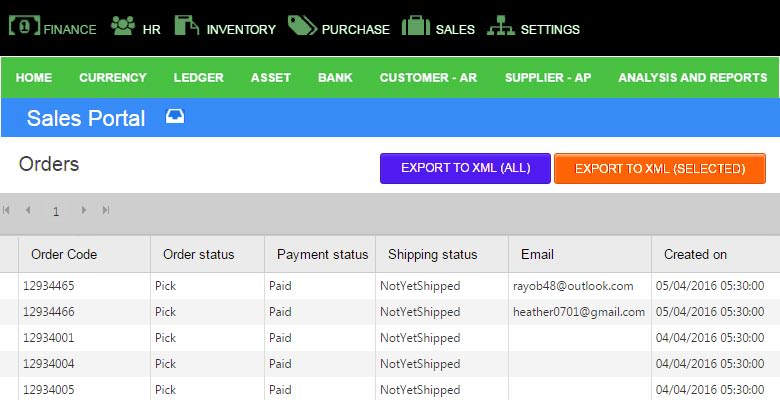Sort by Email column header

[537, 254]
